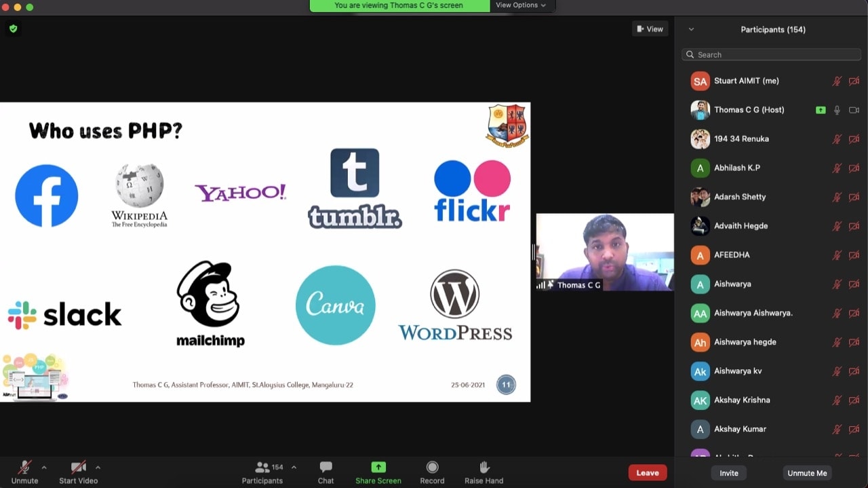Select participant Advaith Hegde

[771, 226]
